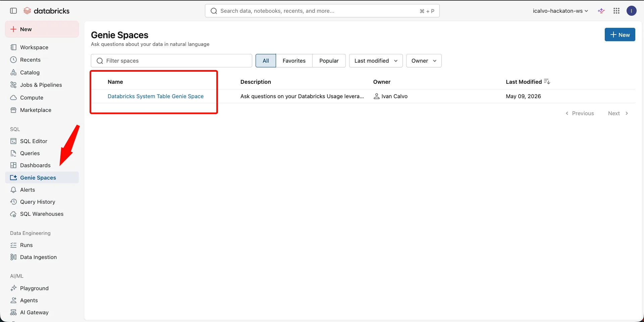Click the Owner column header
This screenshot has height=322, width=644.
382,82
